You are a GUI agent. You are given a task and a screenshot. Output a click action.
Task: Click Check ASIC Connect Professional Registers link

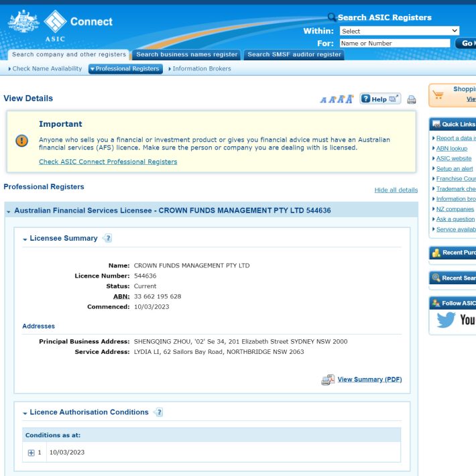[x=108, y=162]
